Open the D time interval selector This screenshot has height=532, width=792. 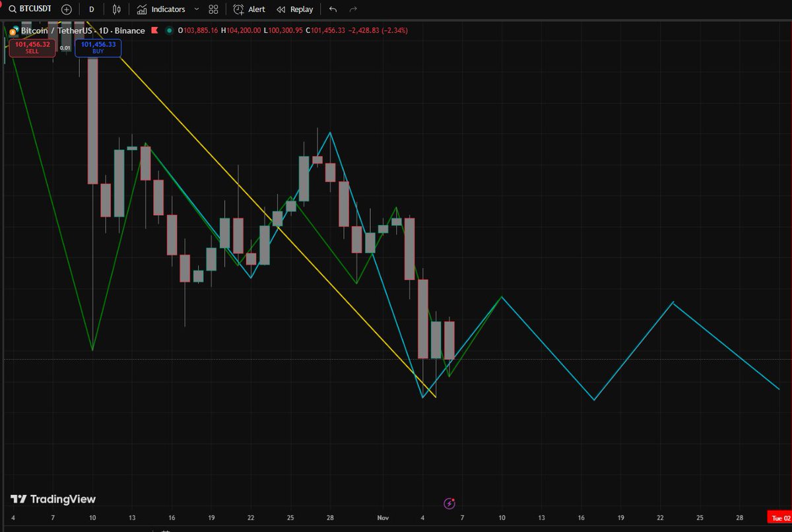pos(92,9)
